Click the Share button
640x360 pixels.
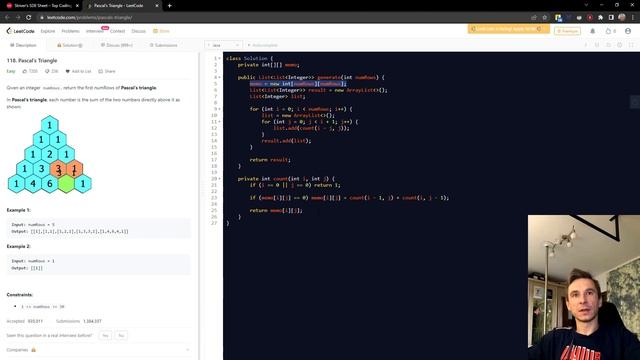[x=107, y=71]
